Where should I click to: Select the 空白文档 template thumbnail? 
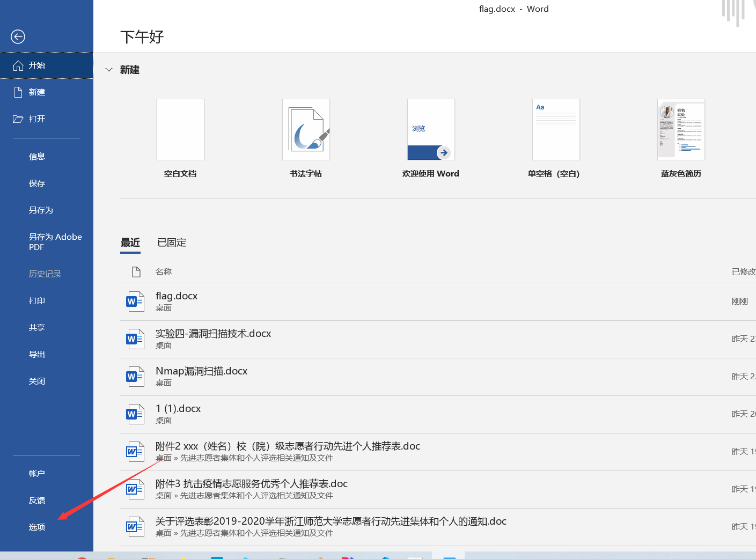(180, 129)
